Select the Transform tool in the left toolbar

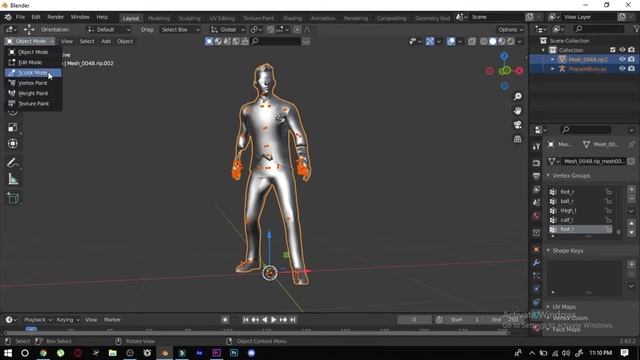coord(13,144)
